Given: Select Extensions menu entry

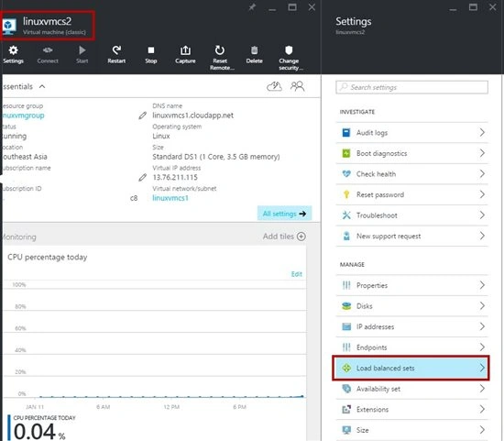Looking at the screenshot, I should (x=411, y=409).
